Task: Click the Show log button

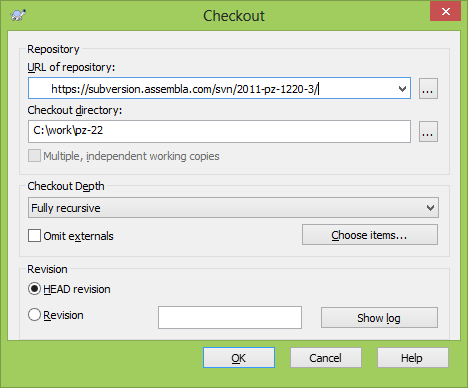Action: [x=379, y=318]
